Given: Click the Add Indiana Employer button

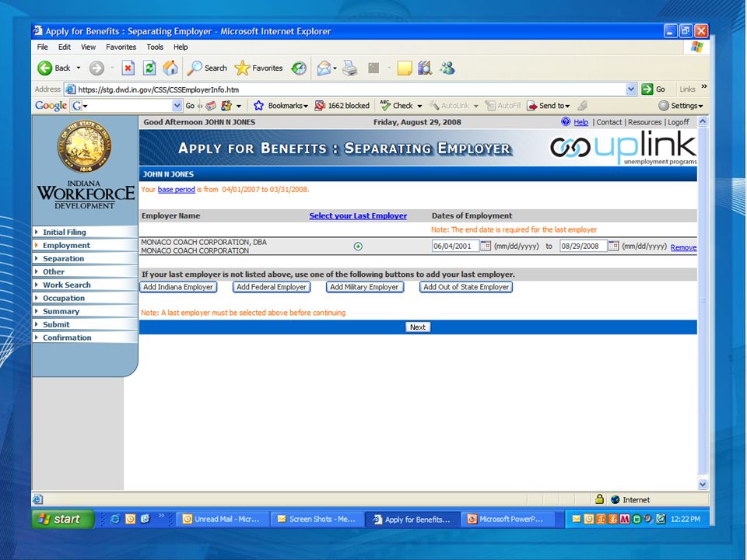Looking at the screenshot, I should click(178, 287).
